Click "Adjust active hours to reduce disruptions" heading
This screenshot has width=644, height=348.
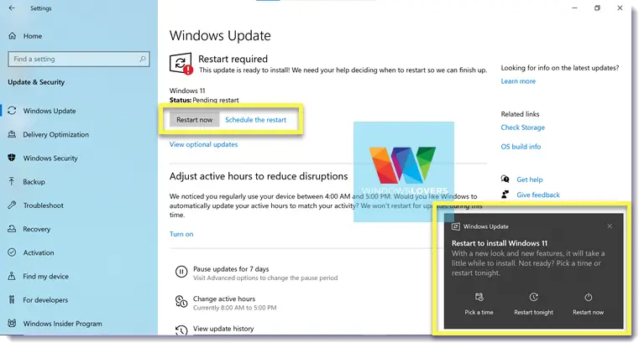(259, 176)
